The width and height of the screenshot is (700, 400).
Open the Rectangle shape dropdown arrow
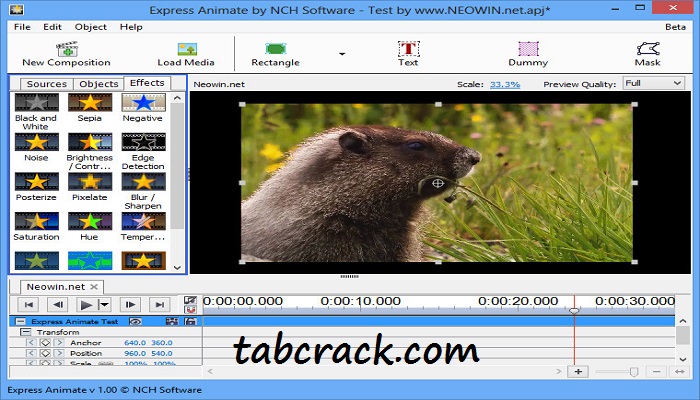(342, 54)
